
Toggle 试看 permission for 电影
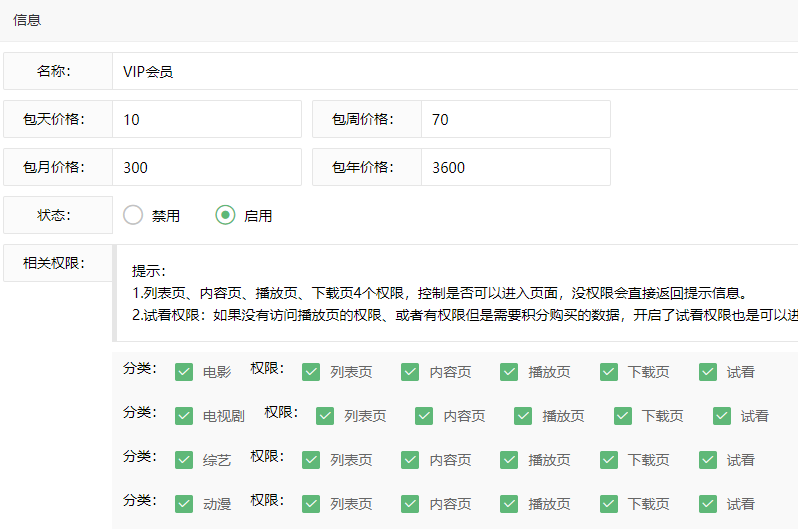pyautogui.click(x=708, y=372)
